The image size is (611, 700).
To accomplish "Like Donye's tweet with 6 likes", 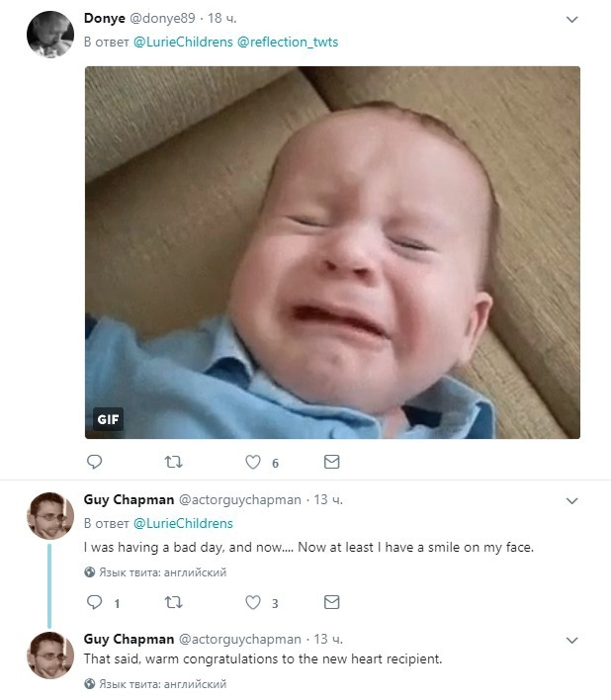I will pos(253,462).
